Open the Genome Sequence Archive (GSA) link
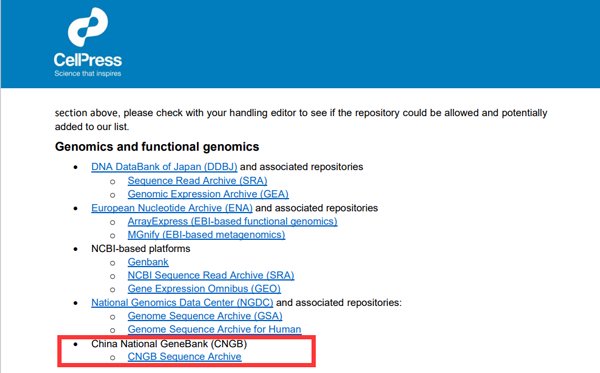This screenshot has height=373, width=600. (205, 316)
